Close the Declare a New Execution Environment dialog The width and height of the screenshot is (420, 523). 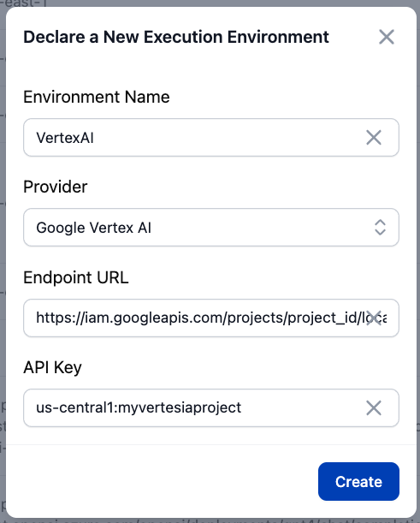(x=387, y=37)
